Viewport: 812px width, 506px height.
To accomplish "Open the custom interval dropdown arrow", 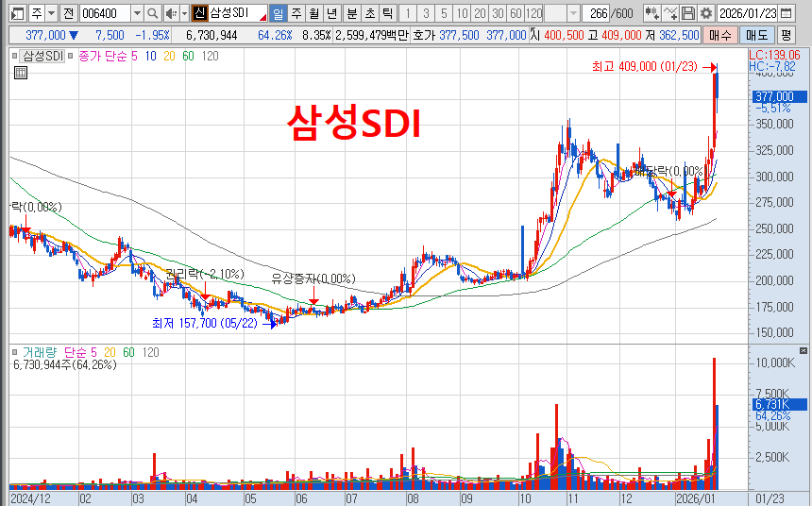I will tap(573, 13).
